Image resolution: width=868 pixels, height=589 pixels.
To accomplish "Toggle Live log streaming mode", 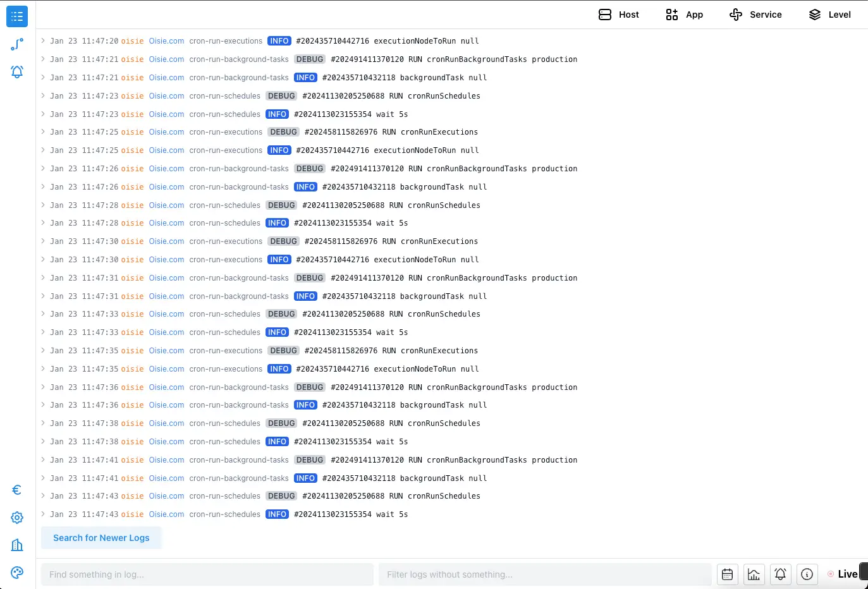I will 844,574.
